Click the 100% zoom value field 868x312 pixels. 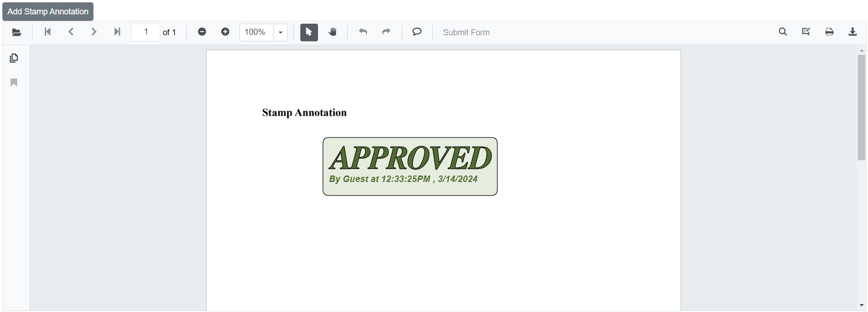256,32
